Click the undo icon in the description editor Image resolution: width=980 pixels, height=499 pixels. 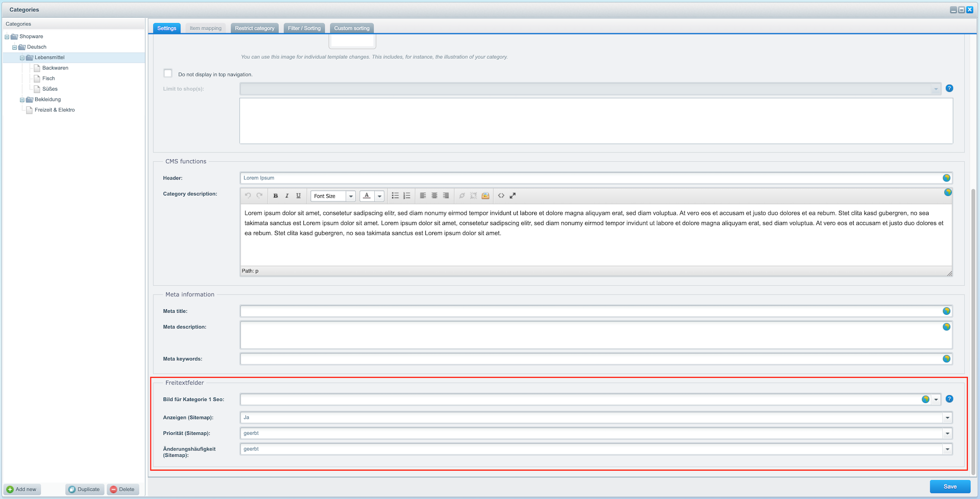click(x=248, y=196)
